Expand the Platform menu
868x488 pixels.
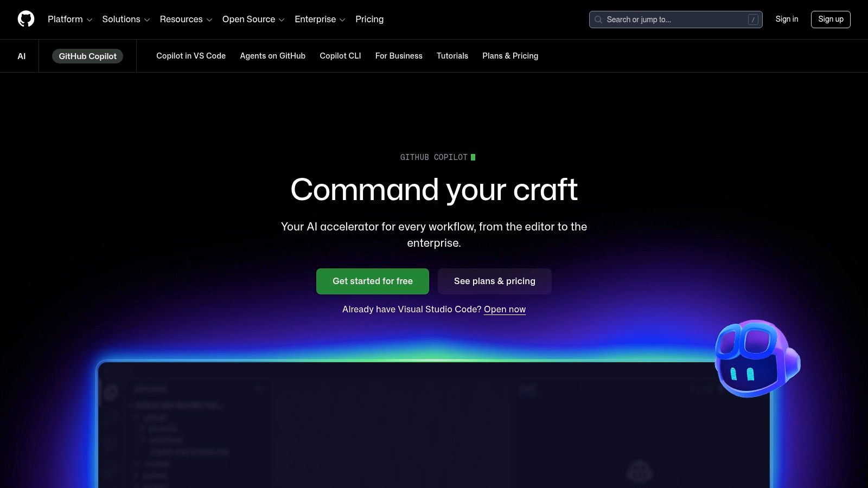(x=70, y=20)
